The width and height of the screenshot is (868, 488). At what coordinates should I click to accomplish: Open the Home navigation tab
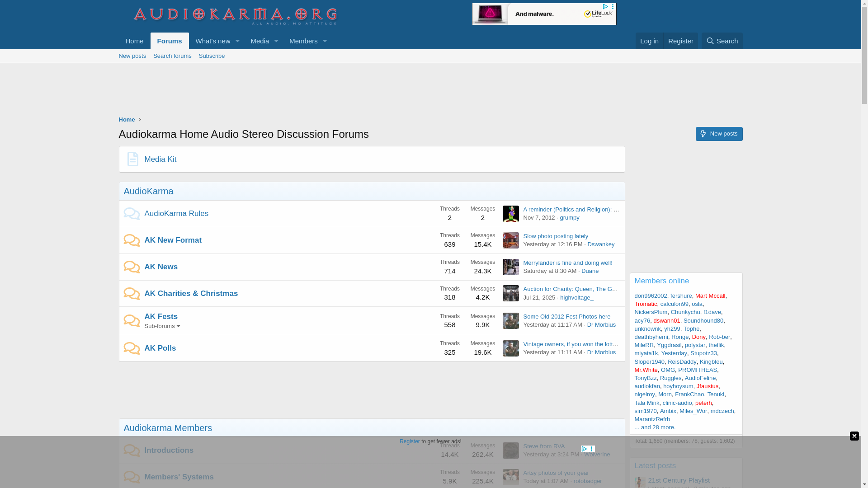point(134,41)
